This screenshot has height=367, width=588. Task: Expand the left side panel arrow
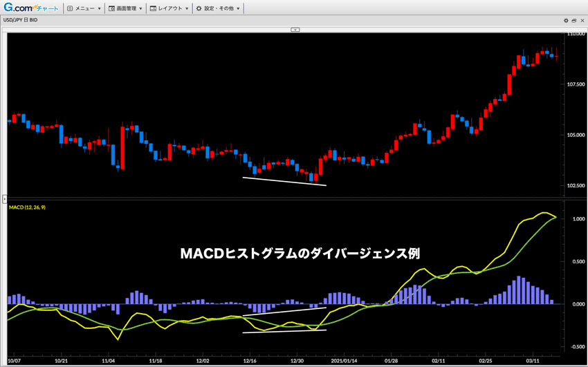(3, 199)
